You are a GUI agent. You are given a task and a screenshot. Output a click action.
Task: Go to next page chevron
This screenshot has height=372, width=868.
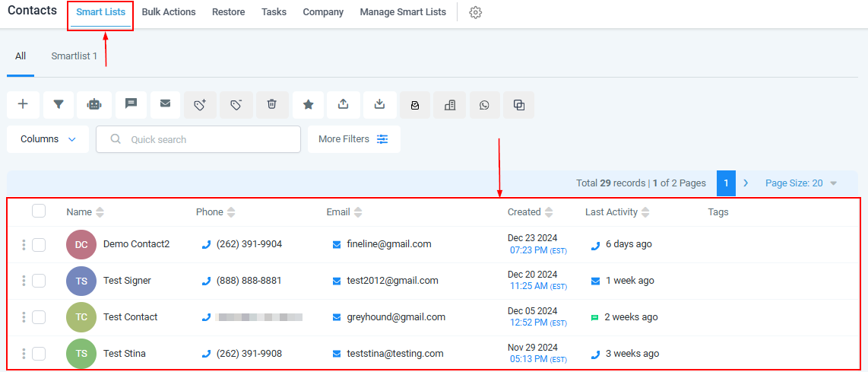[x=746, y=183]
